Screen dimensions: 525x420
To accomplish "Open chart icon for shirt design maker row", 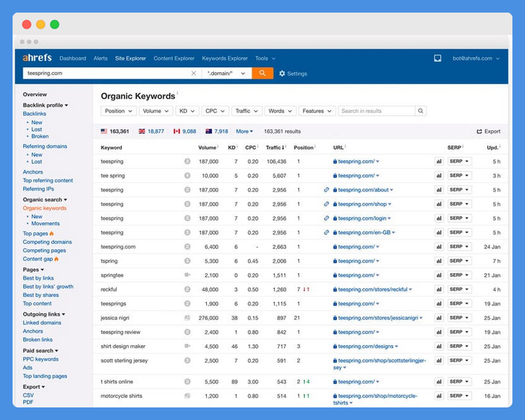I will (438, 347).
